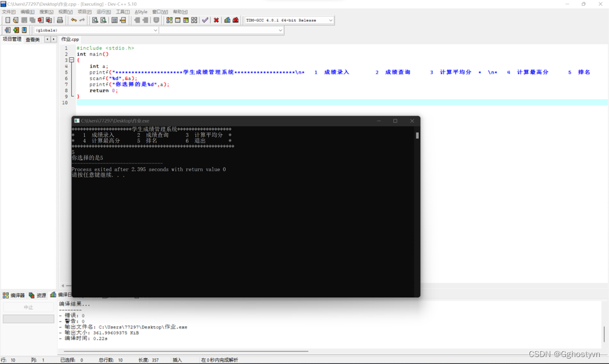This screenshot has width=609, height=364.
Task: Click left tab-scroll arrow beside 查看类
Action: [x=47, y=39]
